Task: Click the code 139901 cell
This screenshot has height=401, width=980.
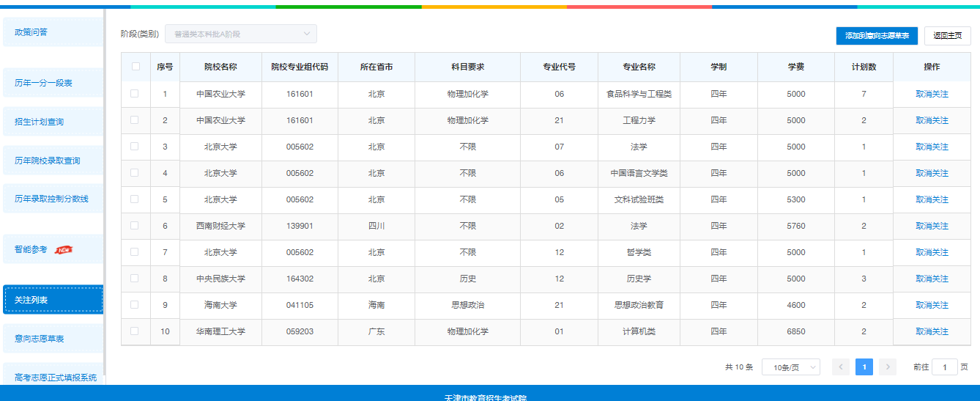Action: [300, 226]
